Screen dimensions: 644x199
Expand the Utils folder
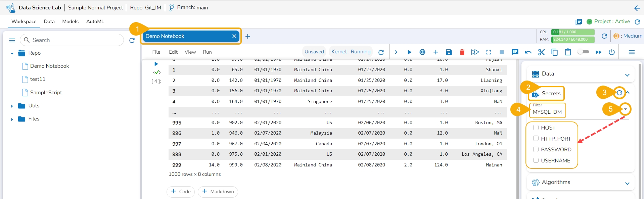coord(12,106)
